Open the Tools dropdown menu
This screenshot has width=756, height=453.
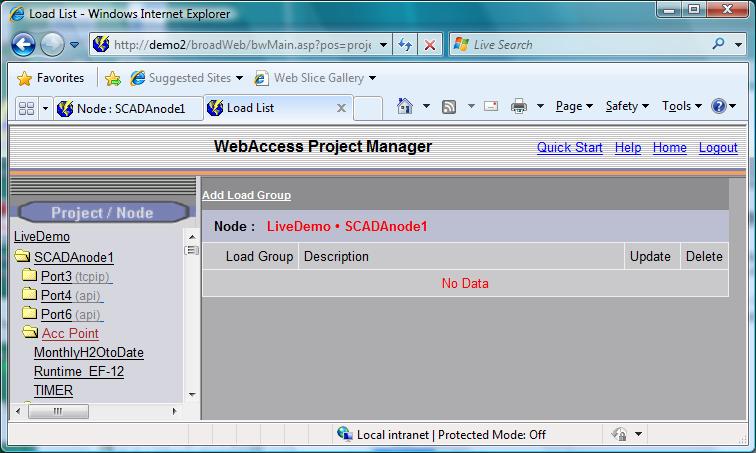tap(680, 106)
